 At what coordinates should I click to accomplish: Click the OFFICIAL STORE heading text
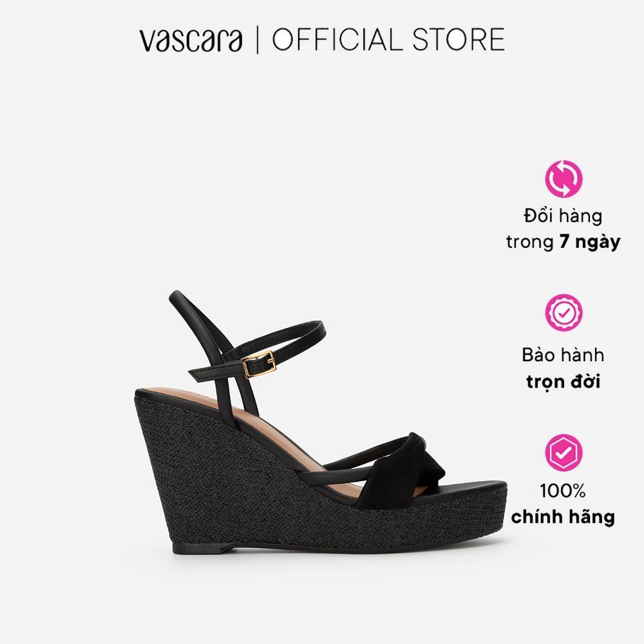(388, 40)
